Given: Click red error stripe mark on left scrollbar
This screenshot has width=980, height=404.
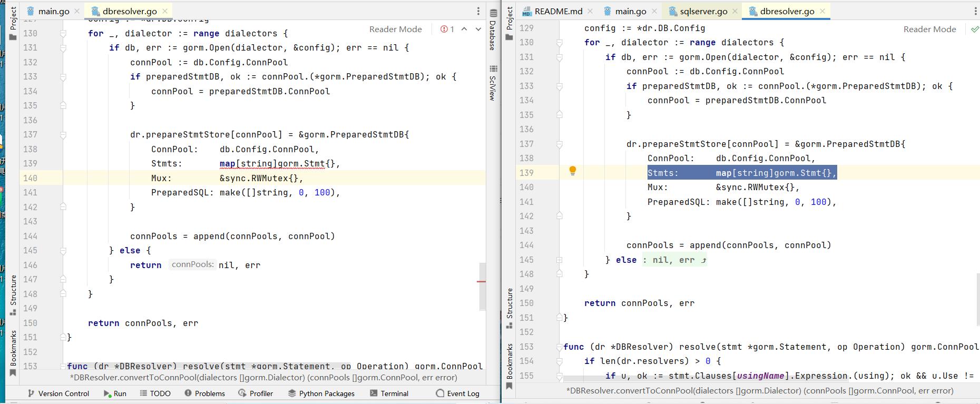Looking at the screenshot, I should pos(481,281).
